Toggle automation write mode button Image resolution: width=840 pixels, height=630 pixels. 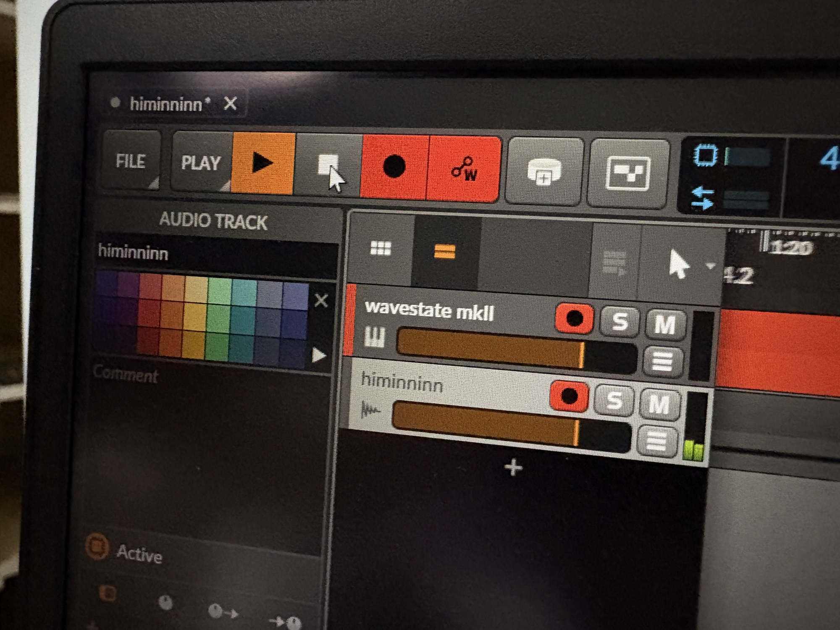click(464, 169)
